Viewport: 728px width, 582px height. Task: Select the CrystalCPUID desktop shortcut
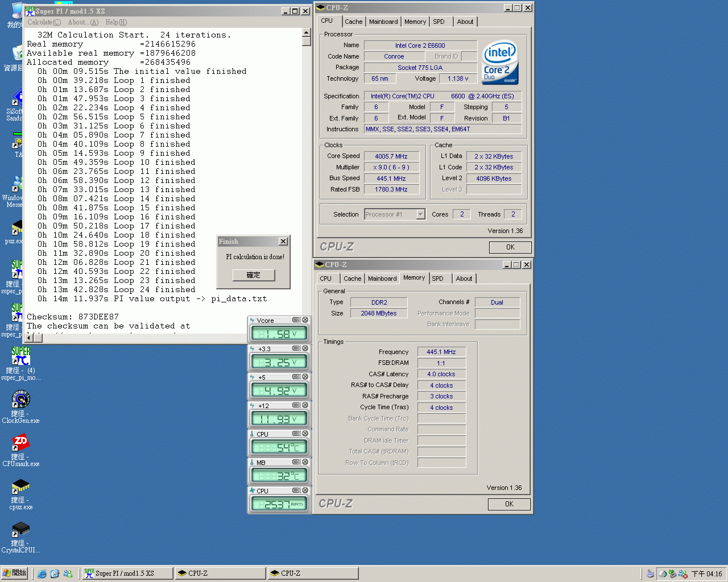click(20, 537)
